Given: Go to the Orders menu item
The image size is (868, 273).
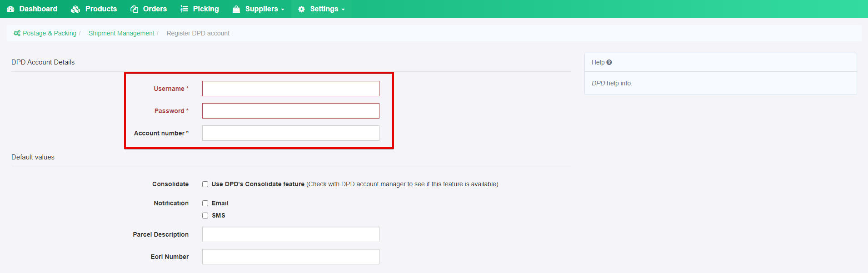Looking at the screenshot, I should 149,9.
